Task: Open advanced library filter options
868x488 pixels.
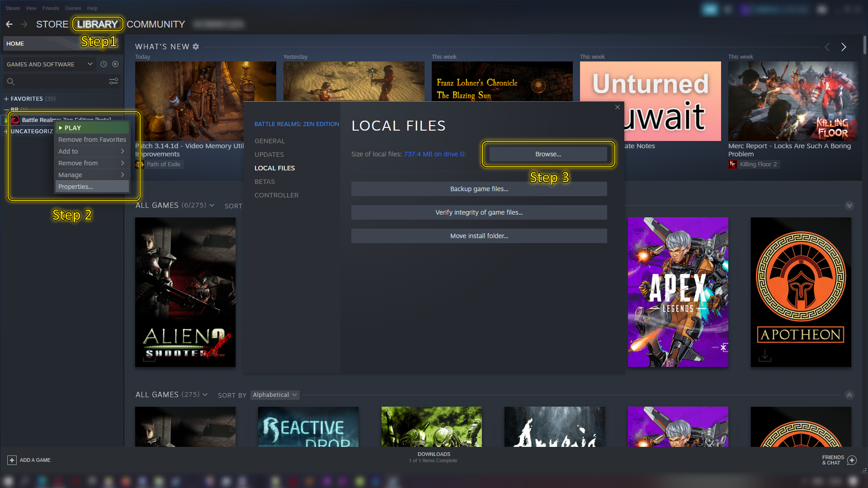Action: 113,81
